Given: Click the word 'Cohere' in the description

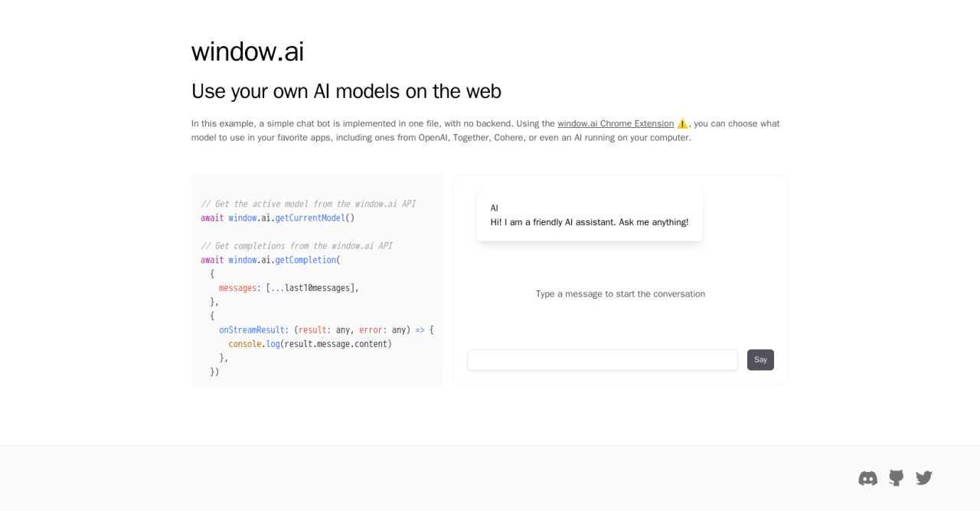Looking at the screenshot, I should pos(508,138).
